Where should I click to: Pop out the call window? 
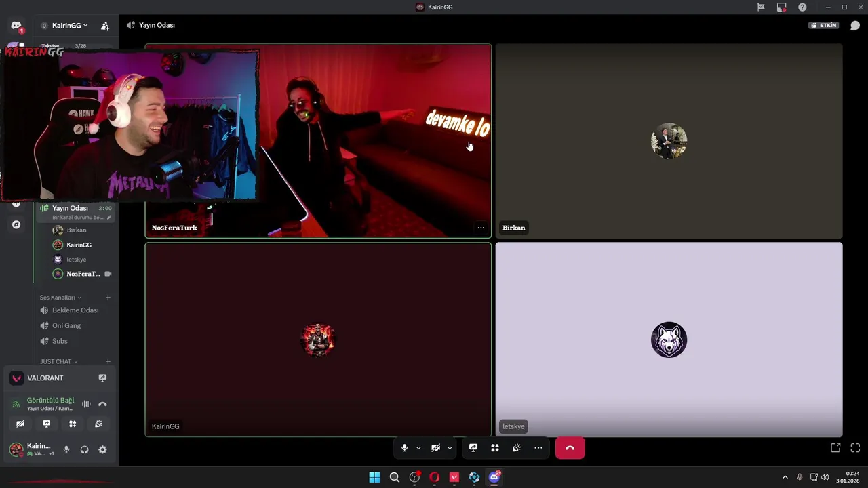[x=835, y=448]
